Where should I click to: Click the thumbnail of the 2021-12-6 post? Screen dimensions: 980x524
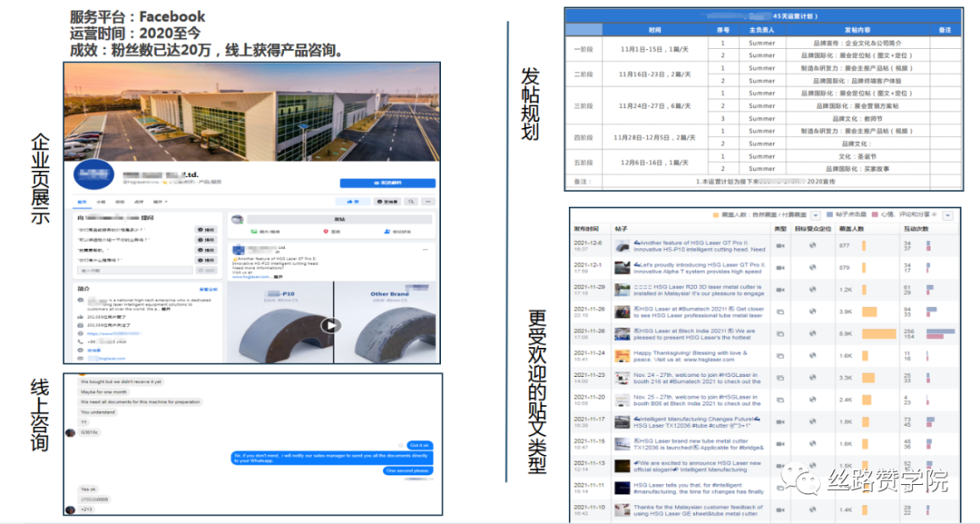click(x=622, y=246)
